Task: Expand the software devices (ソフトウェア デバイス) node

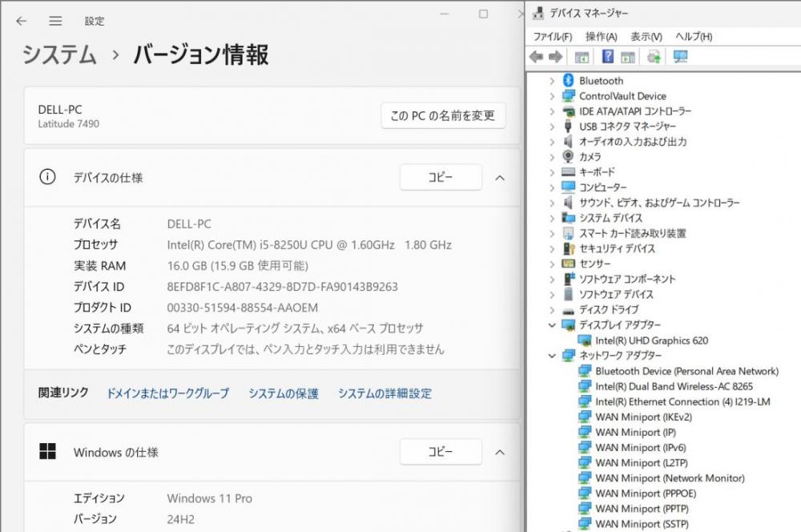Action: pyautogui.click(x=552, y=294)
